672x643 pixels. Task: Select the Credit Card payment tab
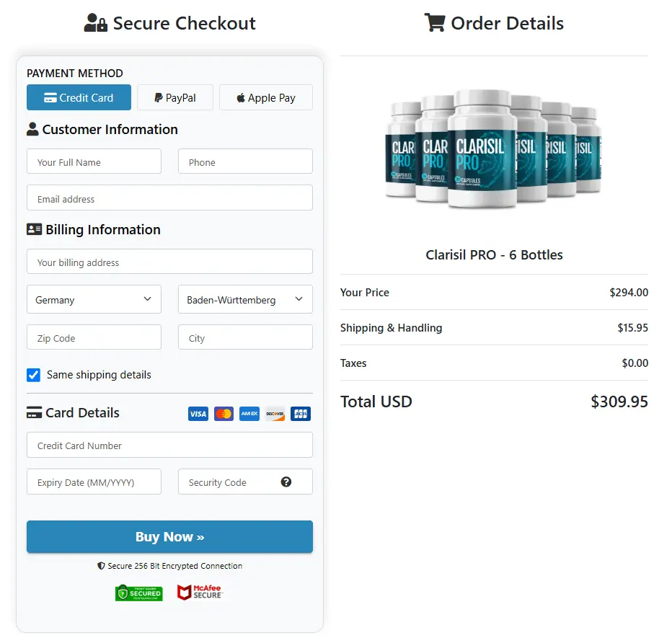coord(79,97)
